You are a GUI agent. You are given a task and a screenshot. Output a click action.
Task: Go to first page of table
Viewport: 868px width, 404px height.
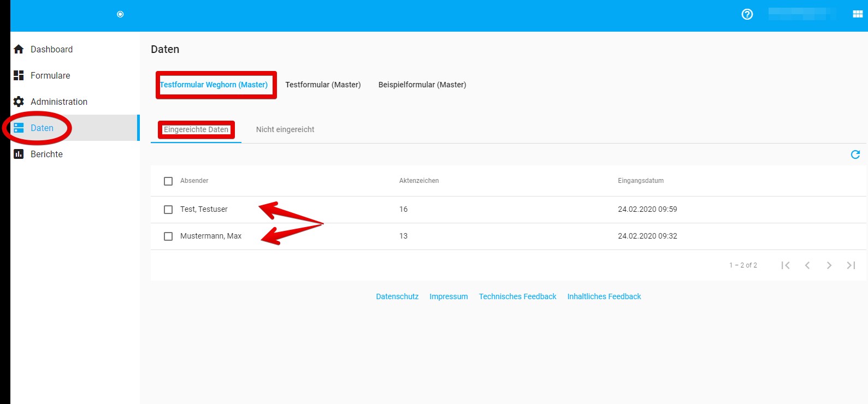pos(786,265)
